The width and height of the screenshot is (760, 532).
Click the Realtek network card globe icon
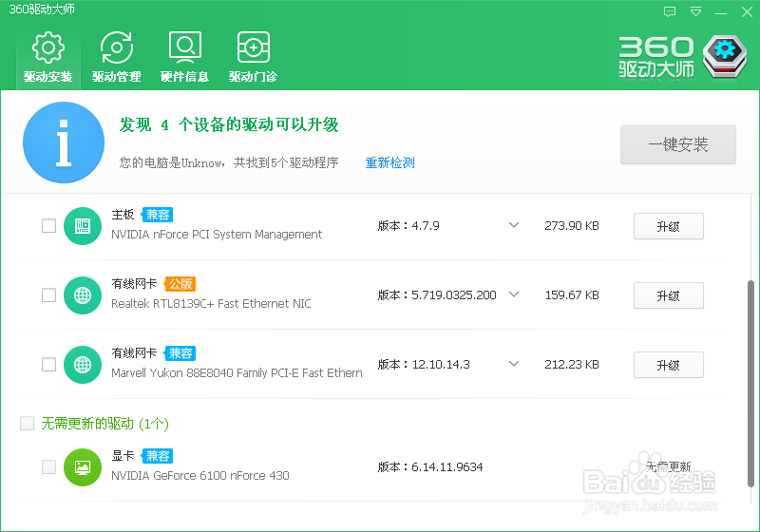pos(83,295)
